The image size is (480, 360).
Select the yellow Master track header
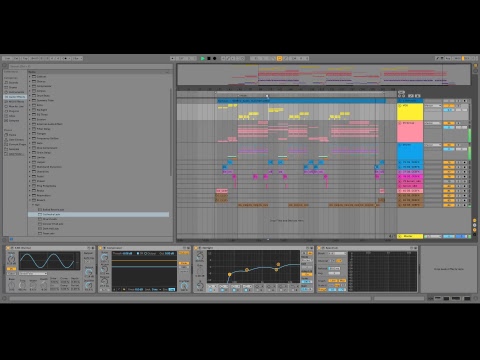410,236
